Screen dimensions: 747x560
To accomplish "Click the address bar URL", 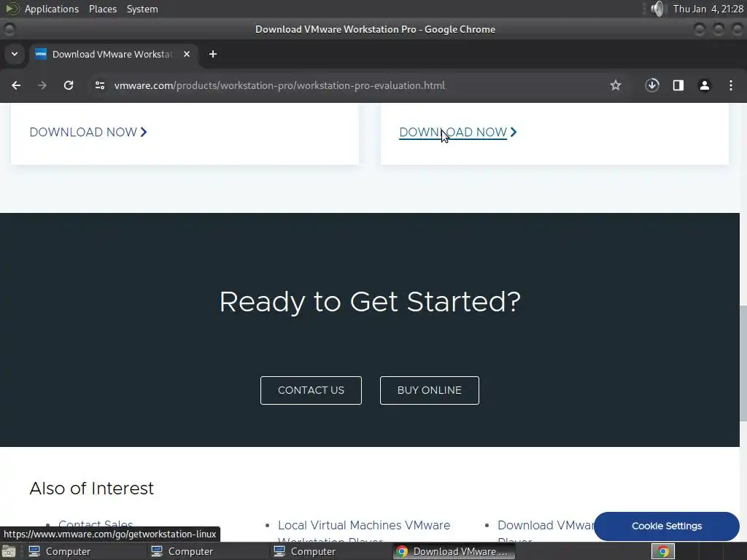I will coord(279,86).
